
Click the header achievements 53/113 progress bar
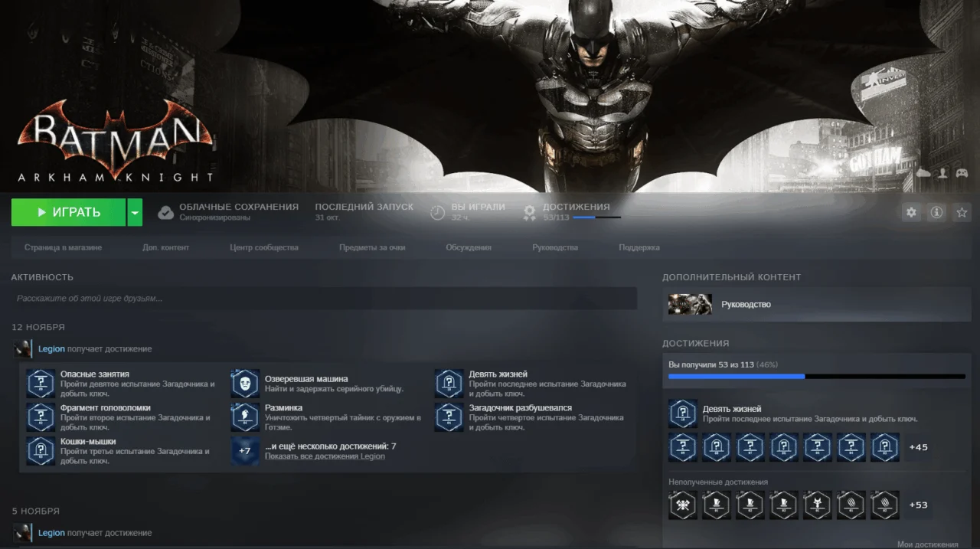(596, 218)
